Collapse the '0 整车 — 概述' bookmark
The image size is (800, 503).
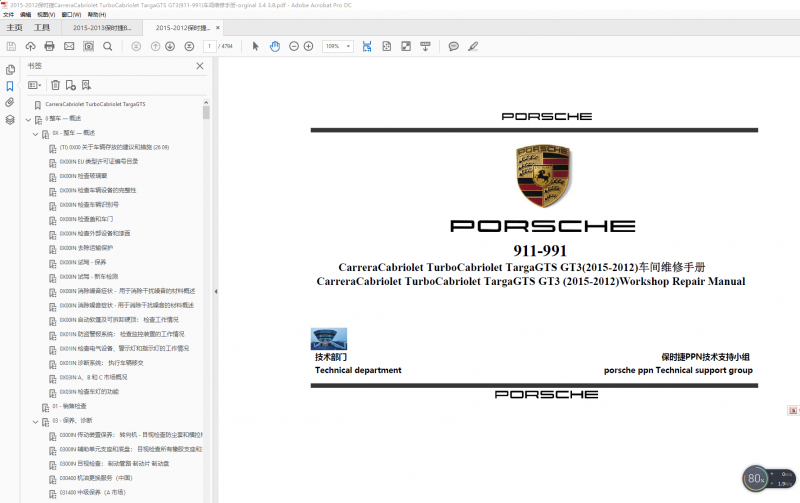pyautogui.click(x=29, y=120)
